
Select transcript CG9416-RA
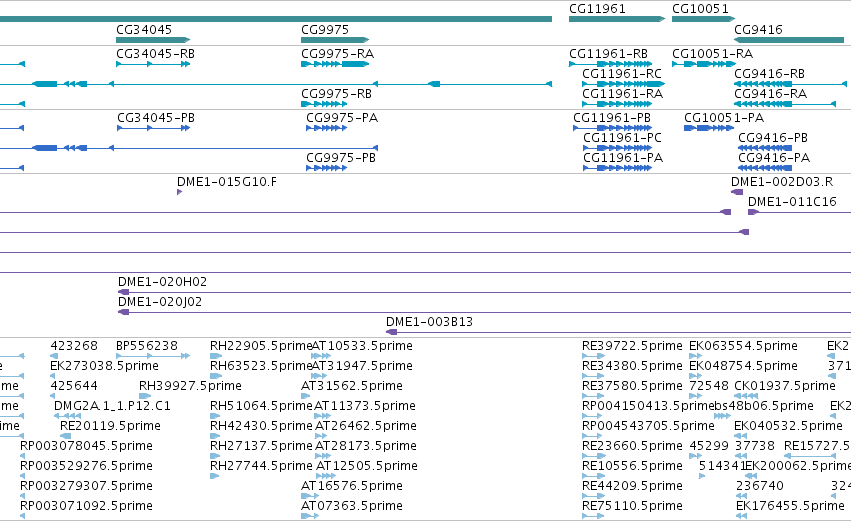771,94
